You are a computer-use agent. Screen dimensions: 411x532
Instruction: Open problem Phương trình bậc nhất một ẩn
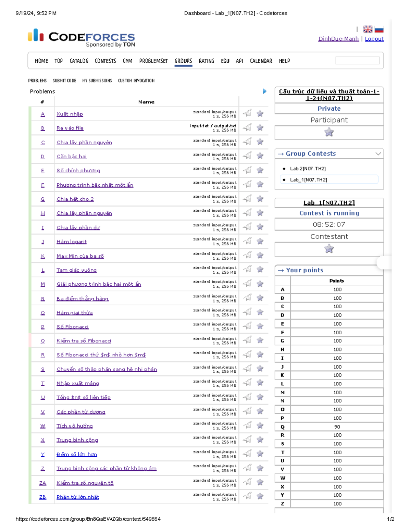click(95, 185)
